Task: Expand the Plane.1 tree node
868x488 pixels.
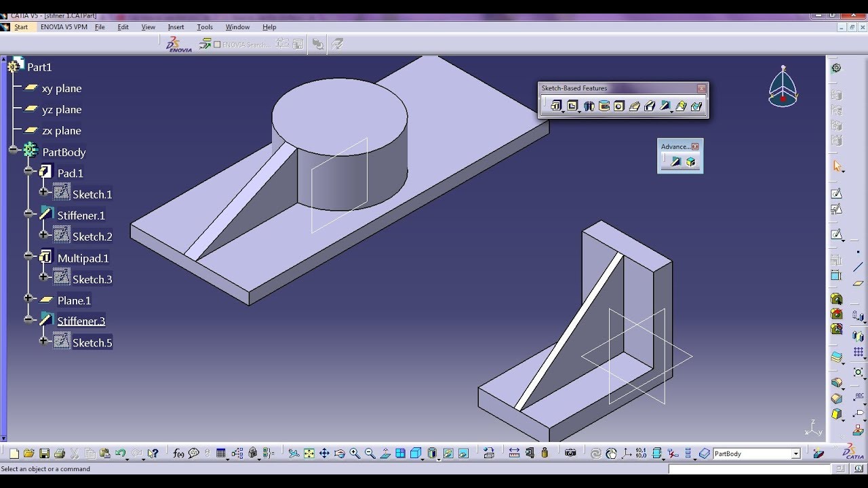Action: point(28,298)
